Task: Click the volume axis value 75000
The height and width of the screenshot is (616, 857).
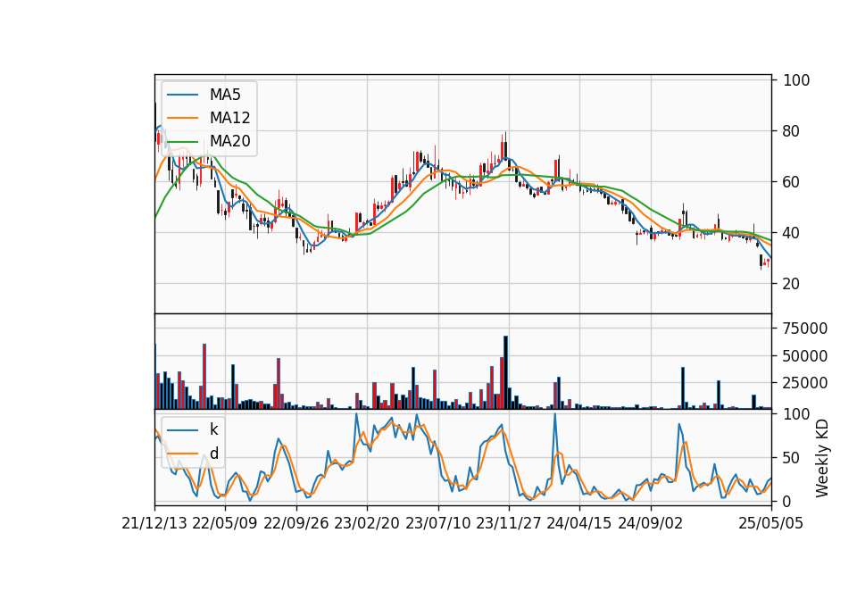Action: coord(805,329)
